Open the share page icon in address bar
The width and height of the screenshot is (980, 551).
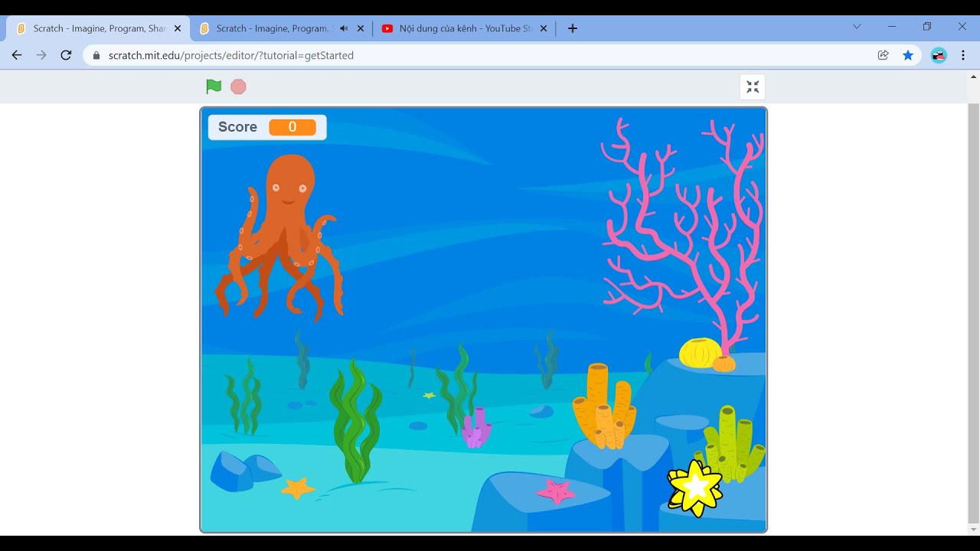pyautogui.click(x=884, y=55)
